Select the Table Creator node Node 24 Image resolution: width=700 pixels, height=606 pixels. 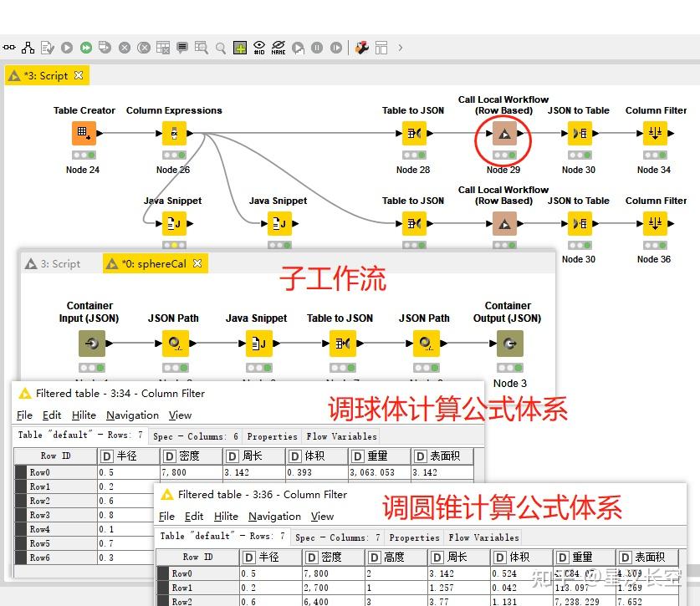tap(82, 133)
